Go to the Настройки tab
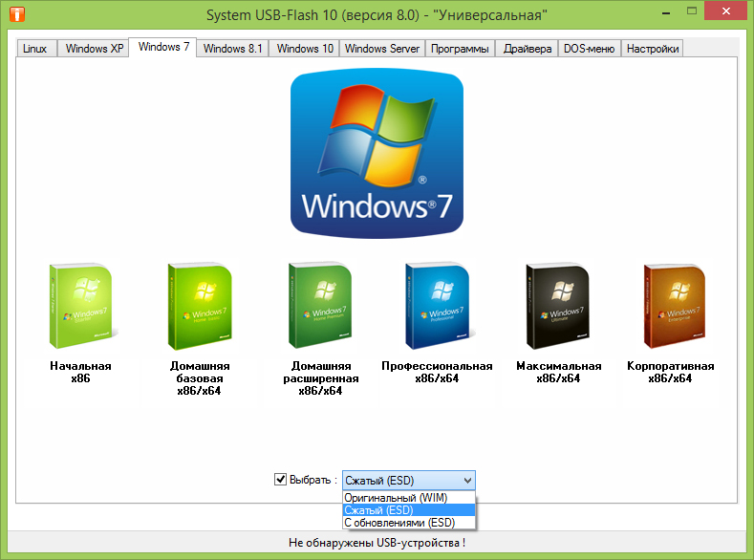 (x=653, y=49)
